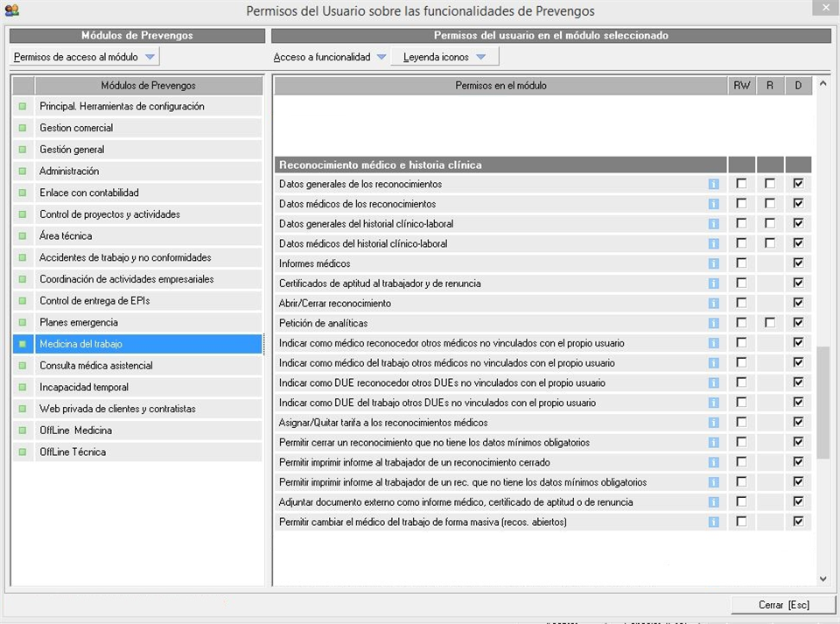Click the Módulos de Prevengos column header
The image size is (840, 624).
pos(148,86)
